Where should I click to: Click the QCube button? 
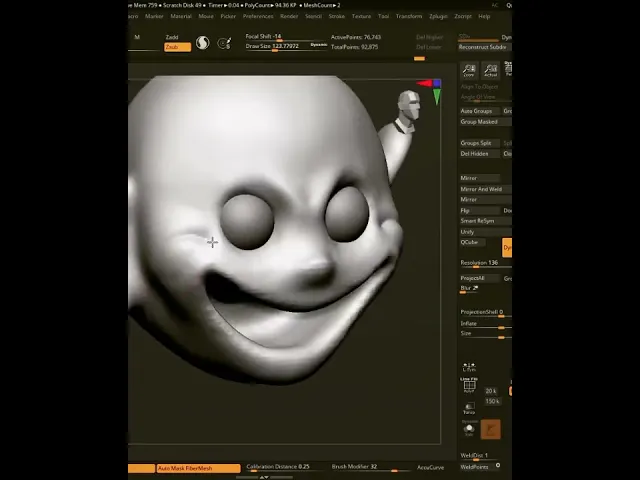coord(473,242)
